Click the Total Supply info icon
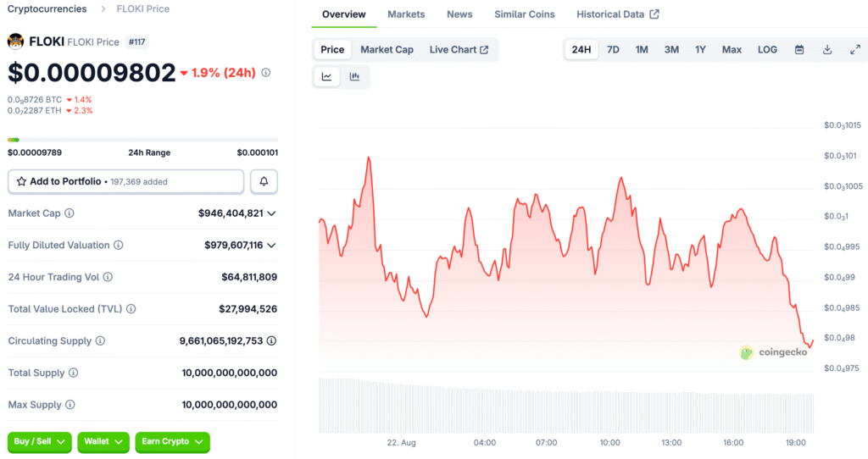Screen dimensions: 868x459 [x=73, y=373]
